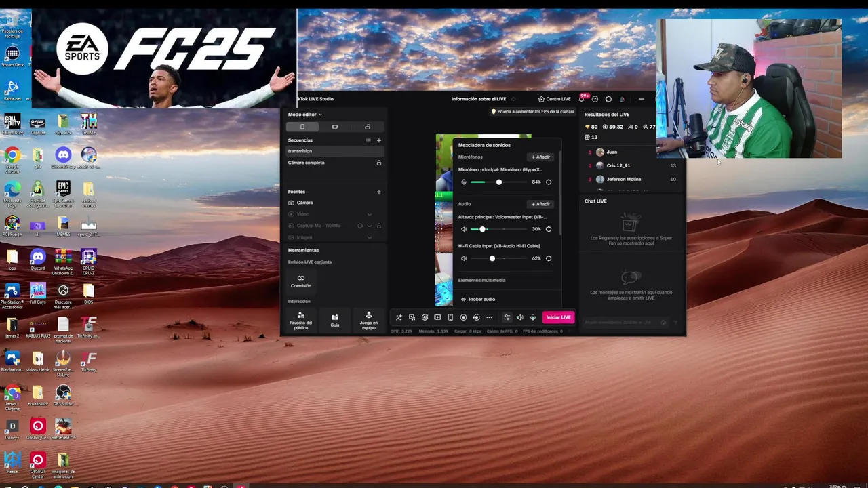
Task: Click the add-screen plus icon in toolbar
Action: coord(437,317)
